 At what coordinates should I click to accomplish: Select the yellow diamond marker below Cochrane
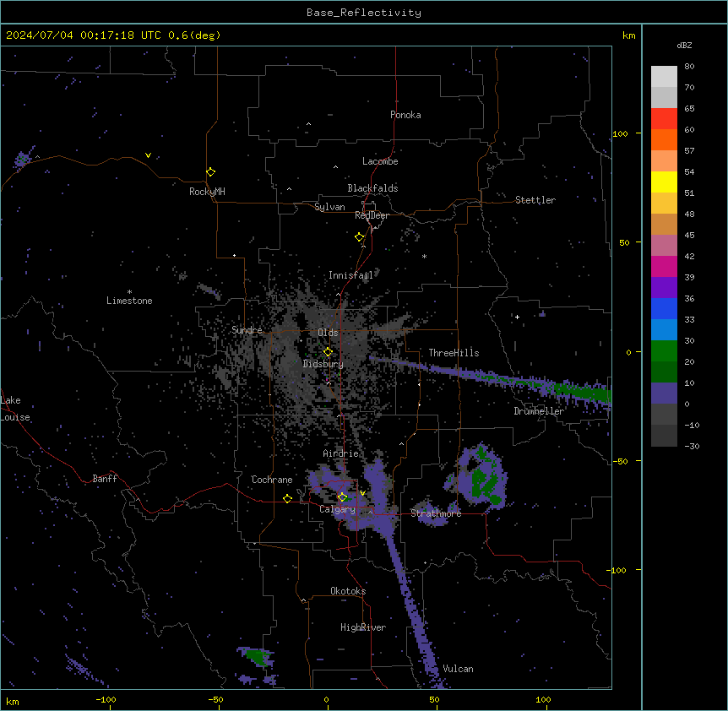tap(287, 498)
